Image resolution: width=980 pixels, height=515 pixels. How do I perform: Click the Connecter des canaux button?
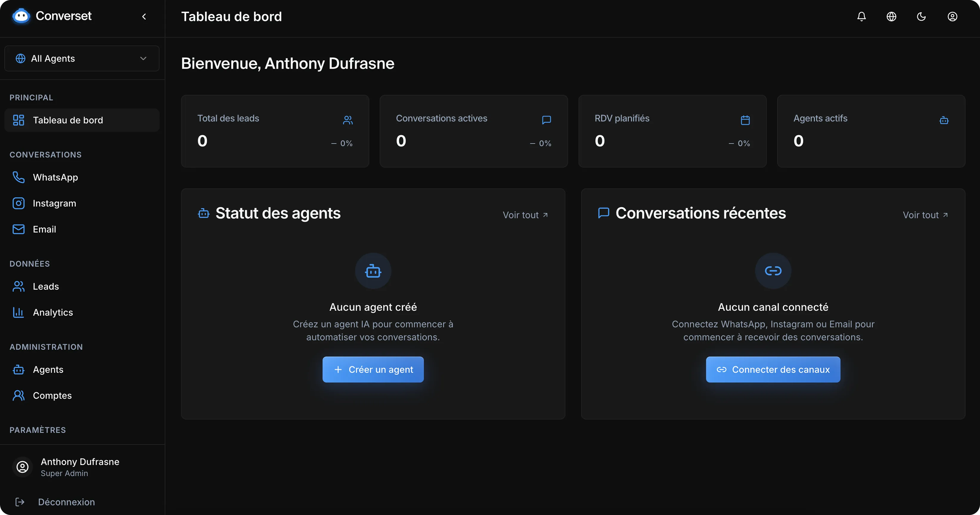click(x=773, y=369)
